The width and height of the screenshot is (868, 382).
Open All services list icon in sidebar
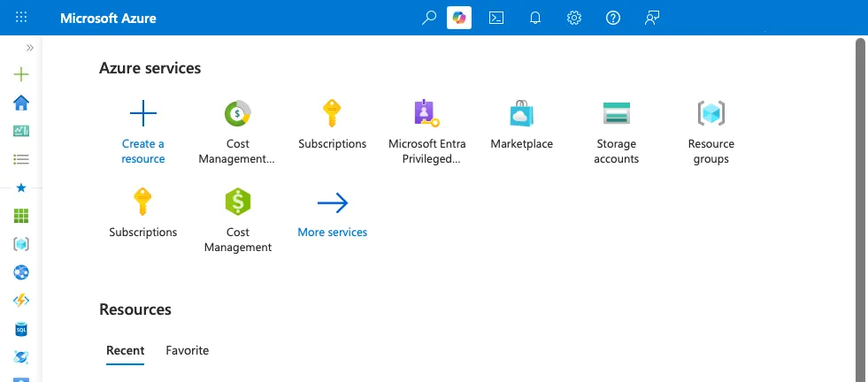(21, 159)
